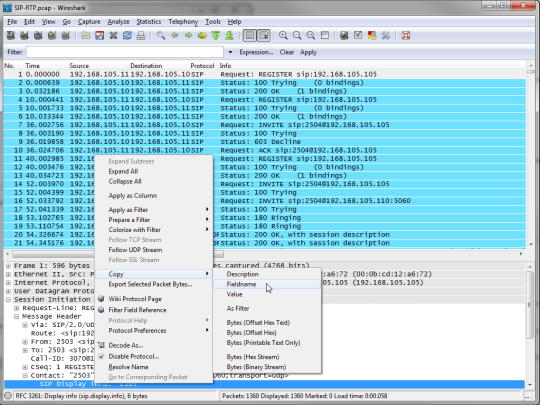Start a new live capture icon

(x=38, y=35)
